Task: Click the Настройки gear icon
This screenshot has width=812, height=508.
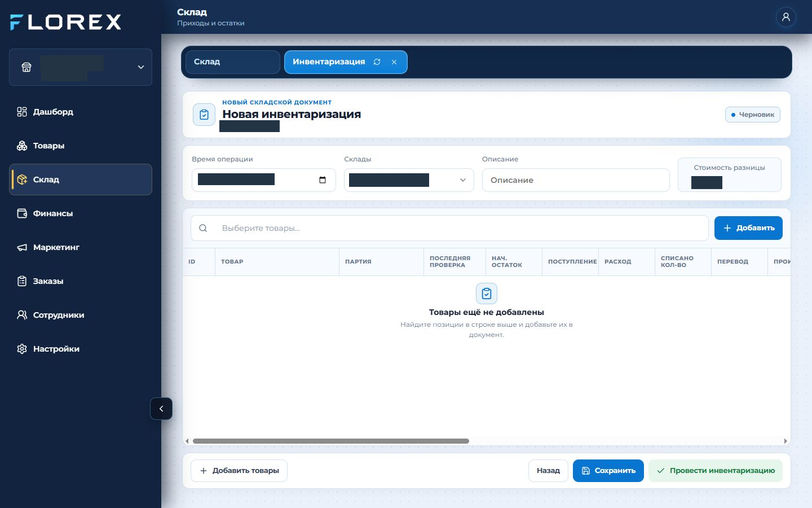Action: pyautogui.click(x=22, y=349)
